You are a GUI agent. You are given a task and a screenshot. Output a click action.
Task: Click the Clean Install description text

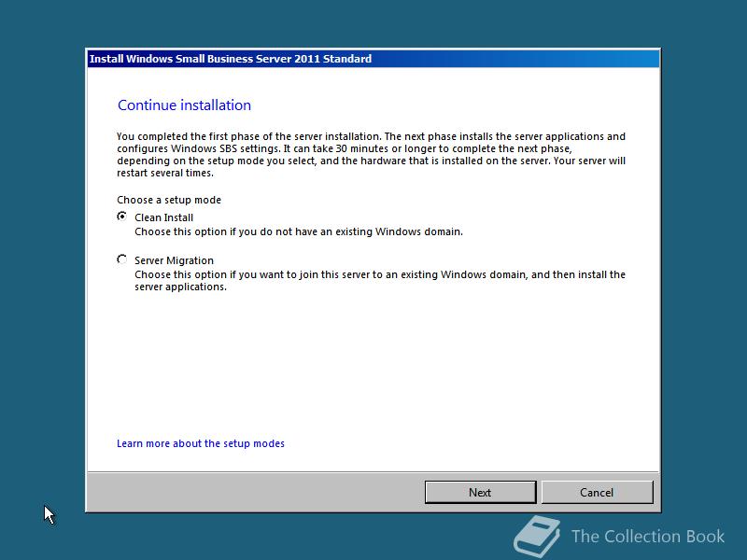coord(299,231)
